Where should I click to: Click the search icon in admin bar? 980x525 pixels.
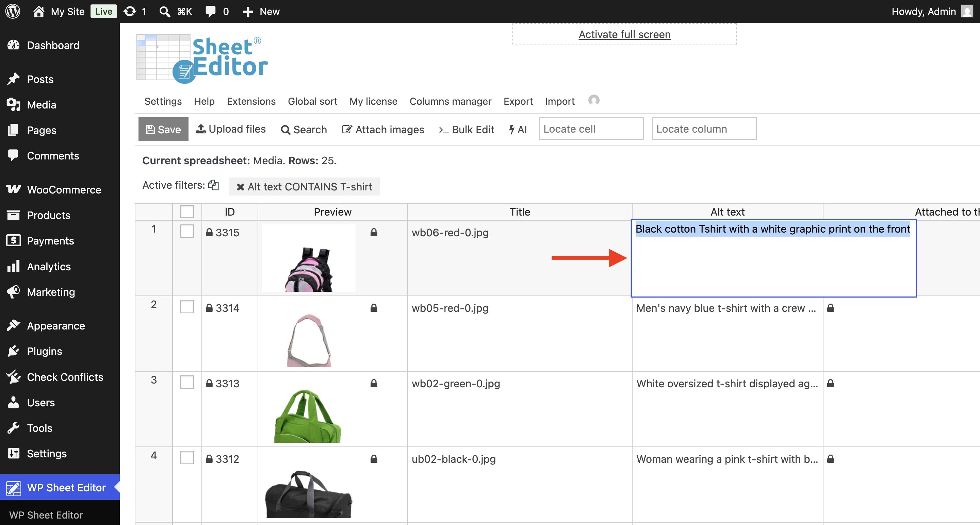(165, 12)
